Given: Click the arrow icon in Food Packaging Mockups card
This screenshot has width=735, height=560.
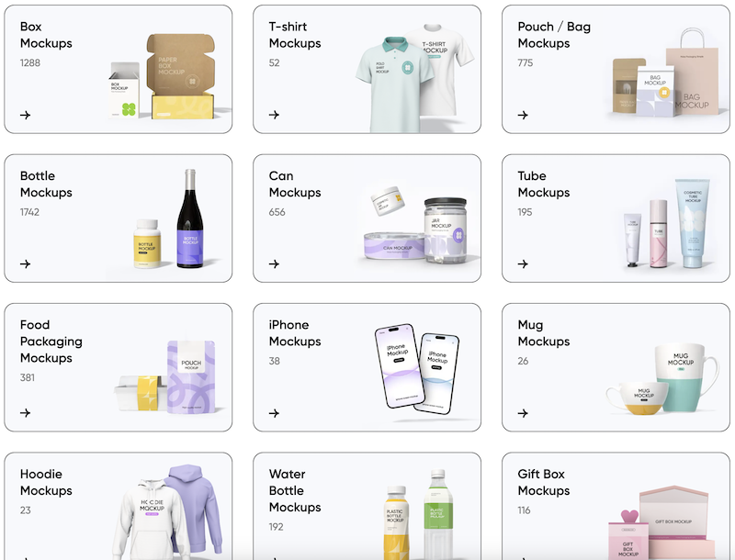Looking at the screenshot, I should [26, 412].
